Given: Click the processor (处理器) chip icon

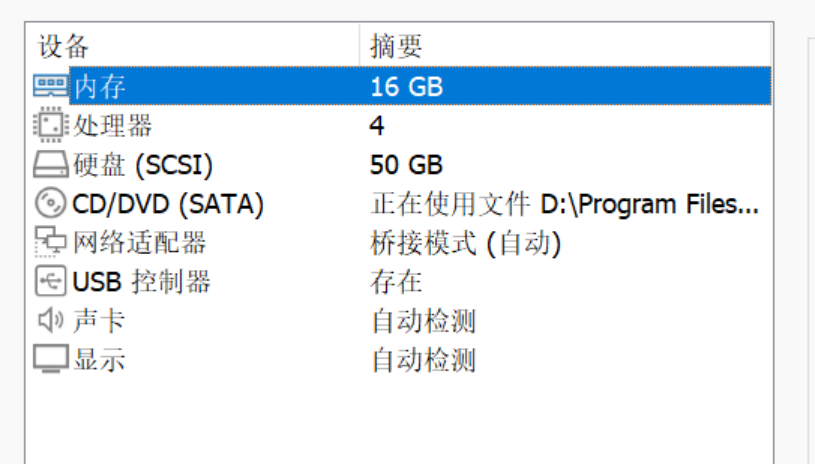Looking at the screenshot, I should tap(51, 125).
